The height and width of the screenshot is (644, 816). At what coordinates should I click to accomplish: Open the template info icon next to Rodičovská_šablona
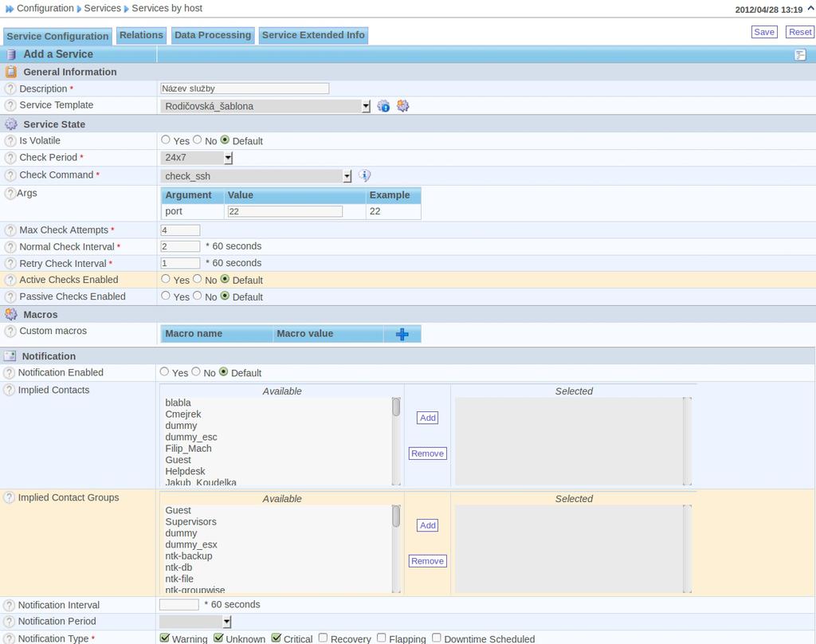click(383, 106)
